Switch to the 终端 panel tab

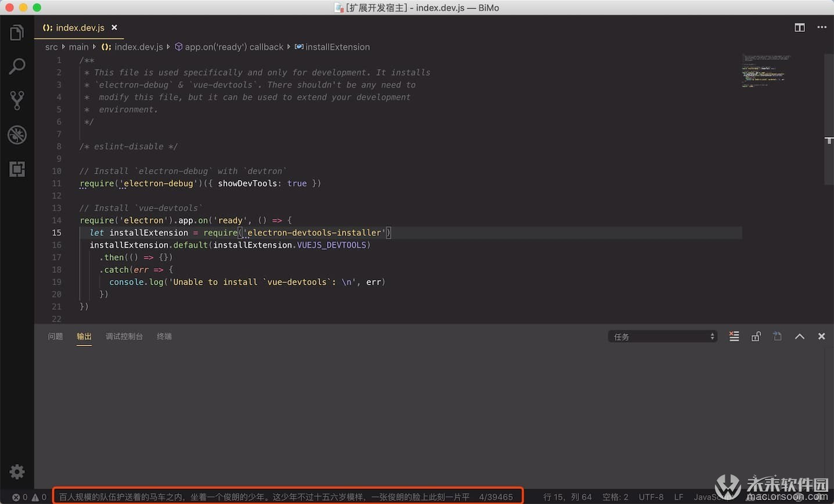tap(164, 336)
